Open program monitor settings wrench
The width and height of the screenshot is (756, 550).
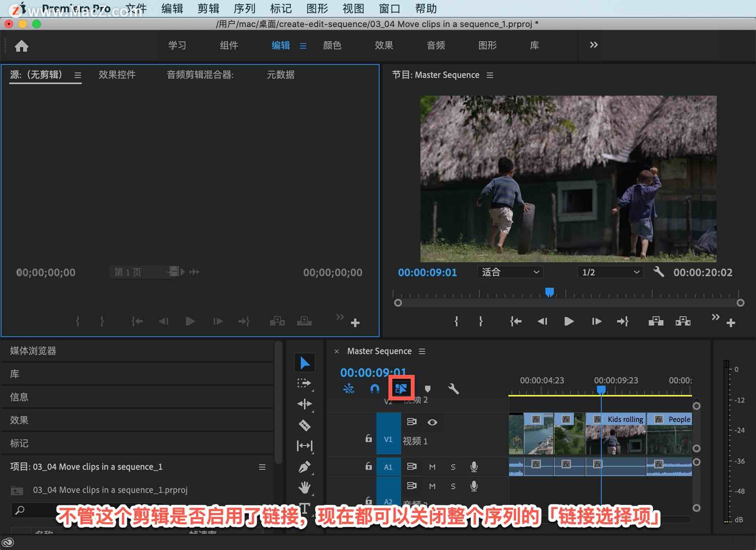tap(658, 272)
